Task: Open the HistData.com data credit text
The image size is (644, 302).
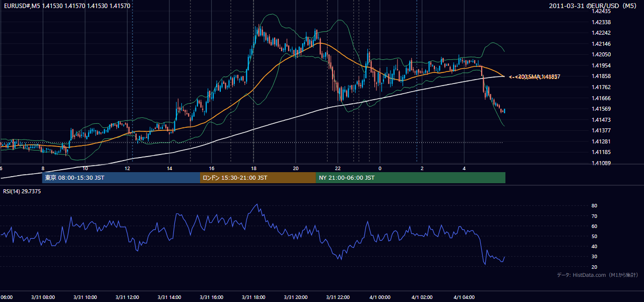Action: point(598,275)
